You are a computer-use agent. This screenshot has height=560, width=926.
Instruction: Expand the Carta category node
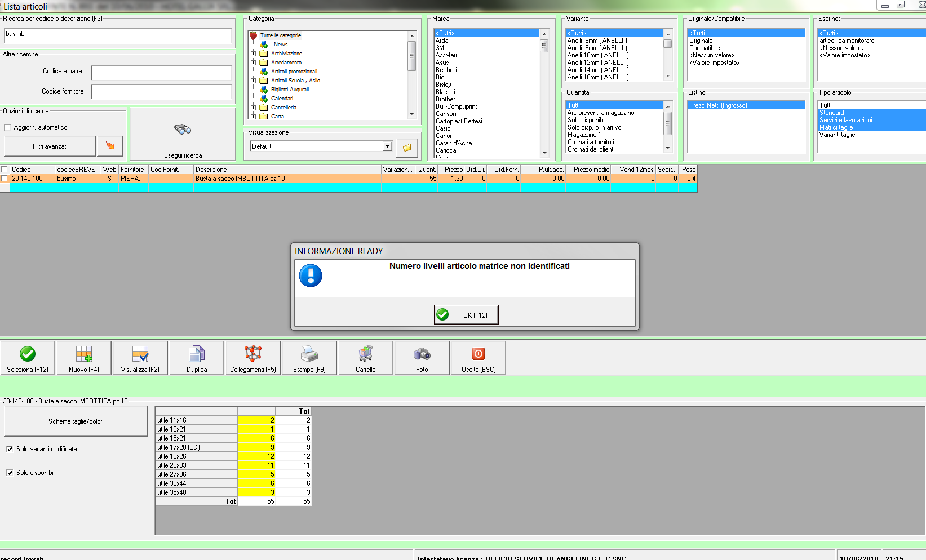click(254, 117)
